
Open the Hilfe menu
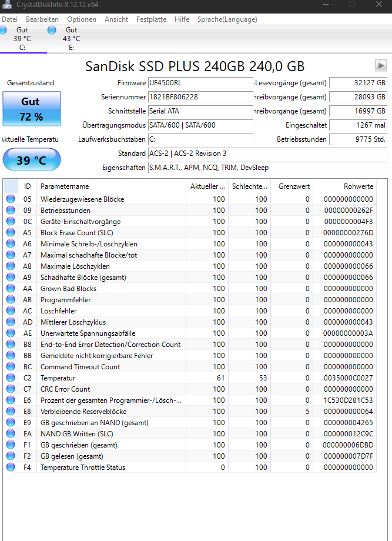(x=182, y=19)
